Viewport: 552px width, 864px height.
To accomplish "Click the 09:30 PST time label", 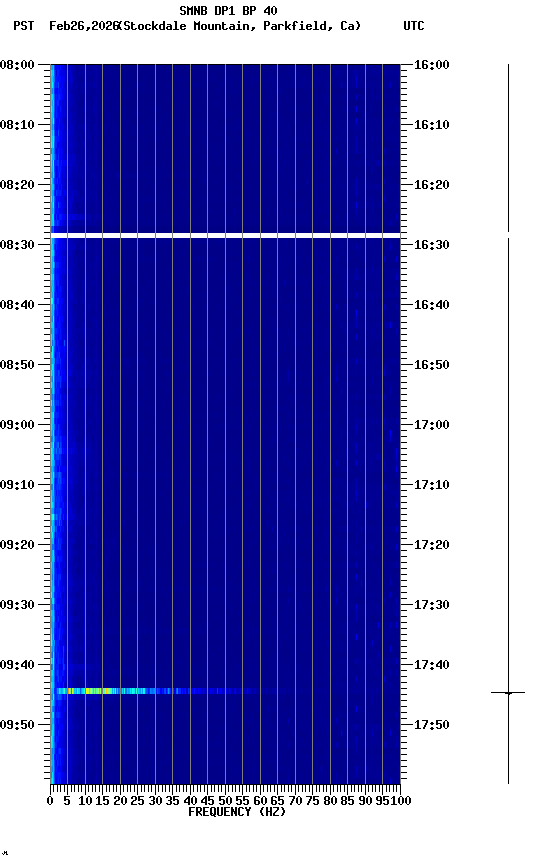I will [17, 606].
